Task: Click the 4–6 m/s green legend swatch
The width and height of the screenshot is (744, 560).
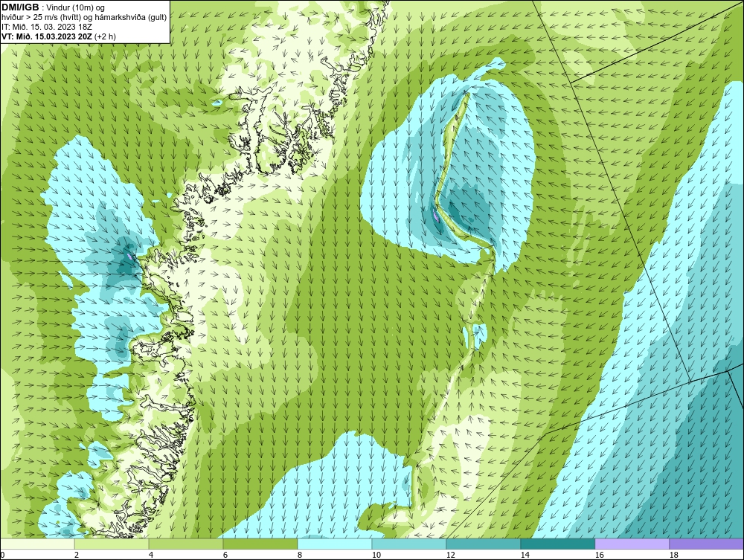Action: [186, 544]
